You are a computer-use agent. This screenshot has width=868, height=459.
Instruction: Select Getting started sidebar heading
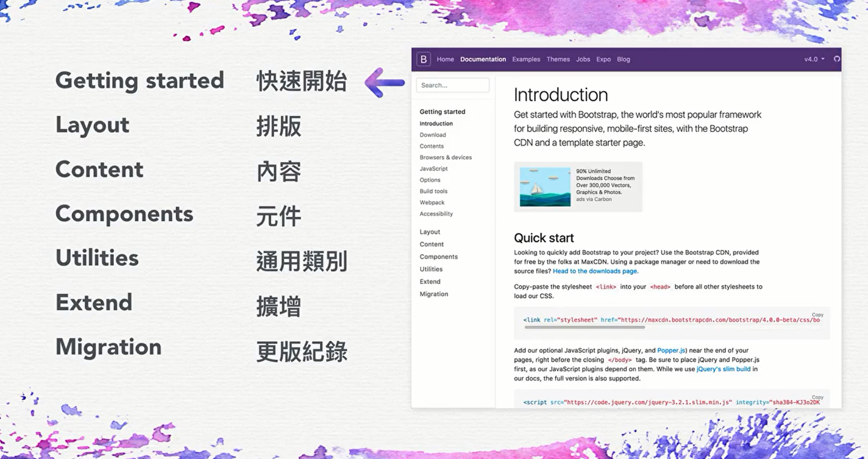[x=442, y=112]
